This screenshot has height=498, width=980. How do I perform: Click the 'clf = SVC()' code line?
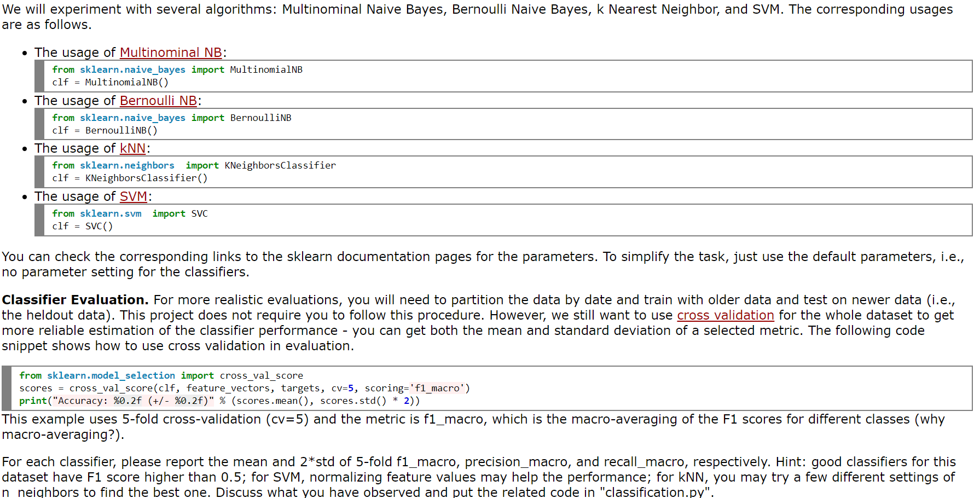[x=83, y=226]
